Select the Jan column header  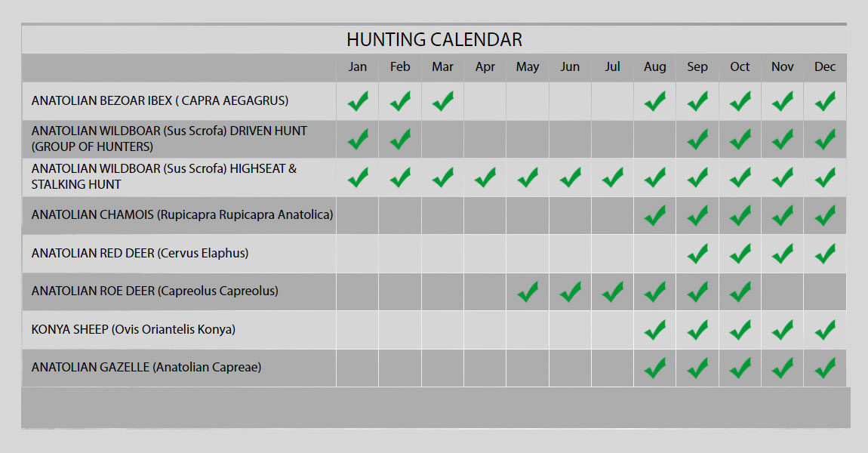point(358,67)
